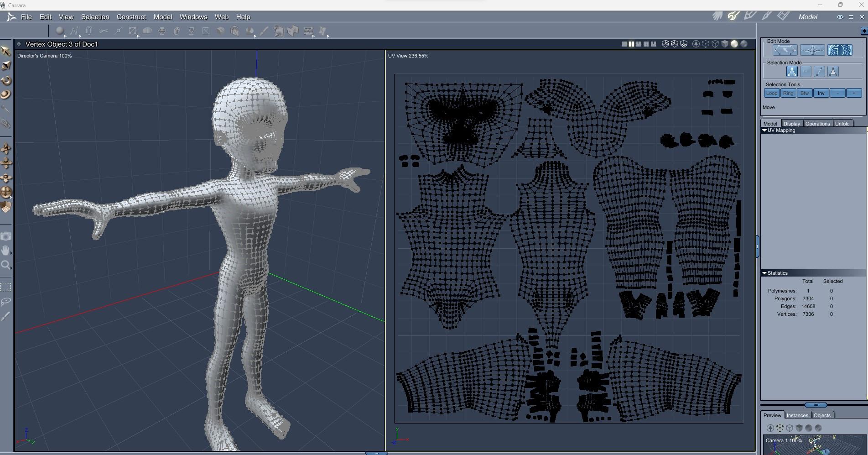Image resolution: width=868 pixels, height=455 pixels.
Task: Toggle two-view side-by-side layout
Action: click(631, 44)
